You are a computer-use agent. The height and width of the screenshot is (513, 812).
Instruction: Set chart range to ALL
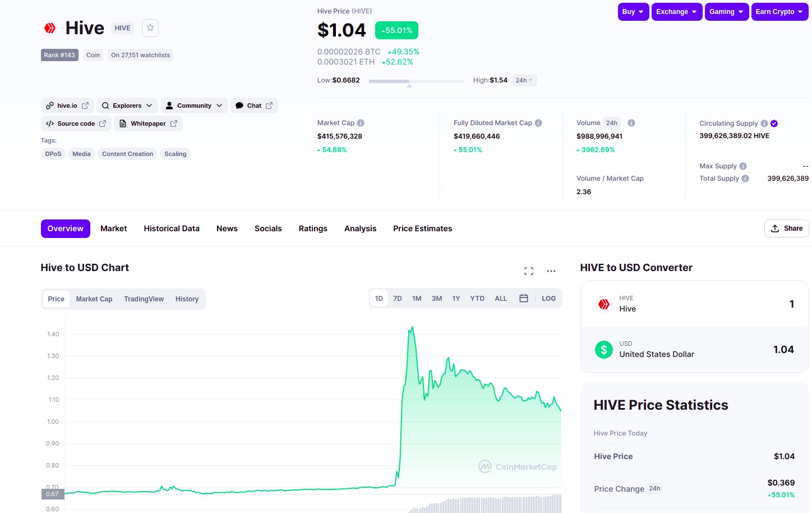(501, 299)
